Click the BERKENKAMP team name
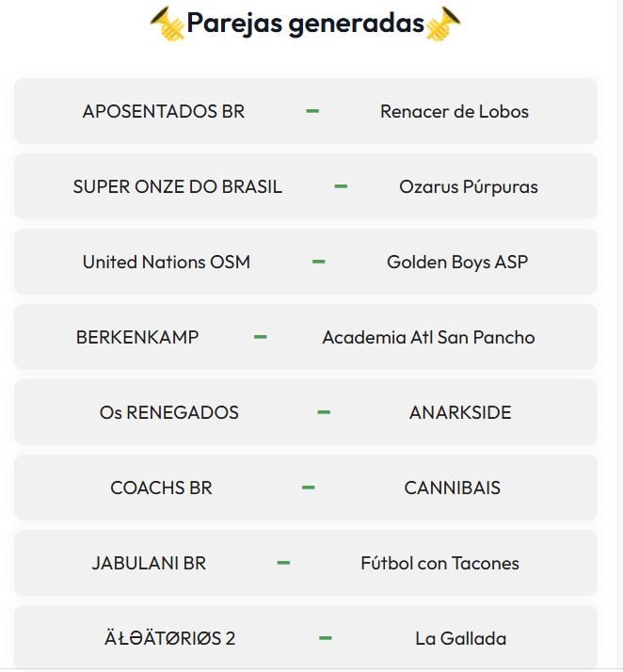Screen dimensions: 623x672 click(137, 337)
